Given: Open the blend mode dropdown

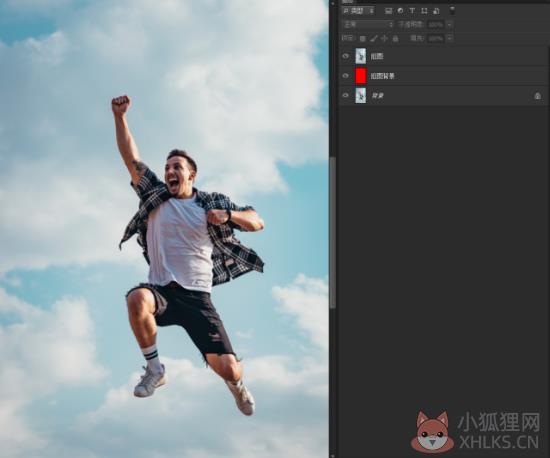Looking at the screenshot, I should click(x=368, y=25).
